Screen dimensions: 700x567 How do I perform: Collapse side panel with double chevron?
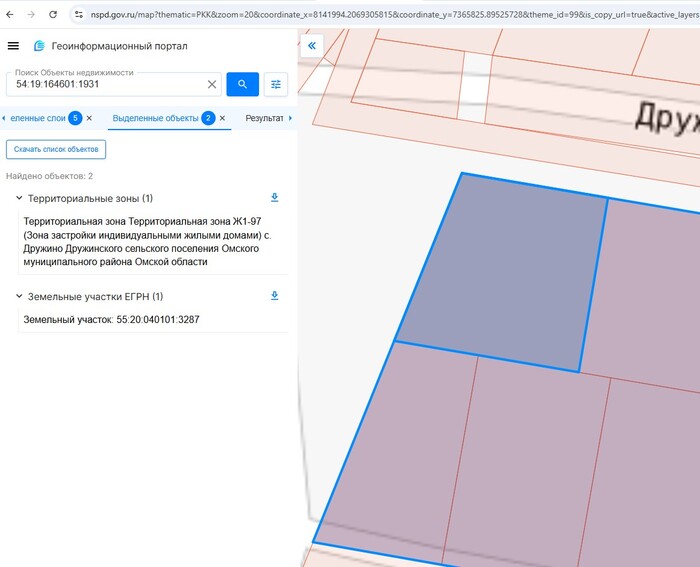312,46
